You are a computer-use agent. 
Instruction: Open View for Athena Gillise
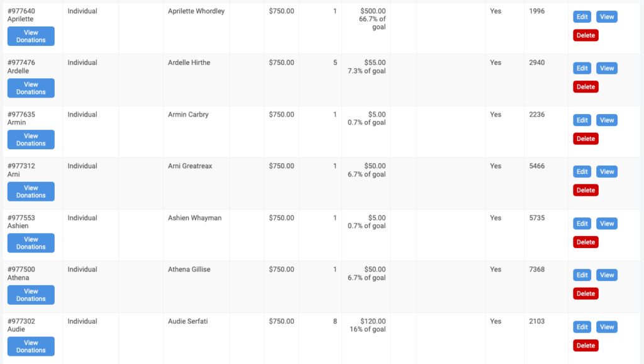[607, 275]
